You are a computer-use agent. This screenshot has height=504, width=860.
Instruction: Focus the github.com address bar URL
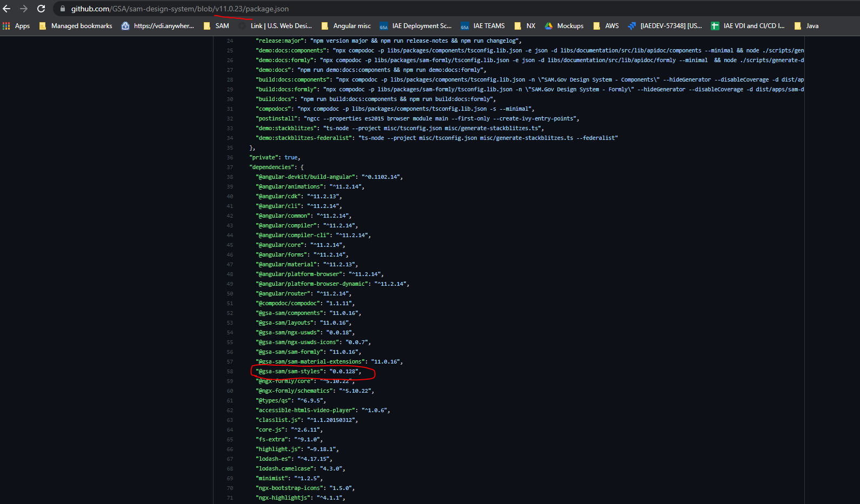tap(180, 9)
